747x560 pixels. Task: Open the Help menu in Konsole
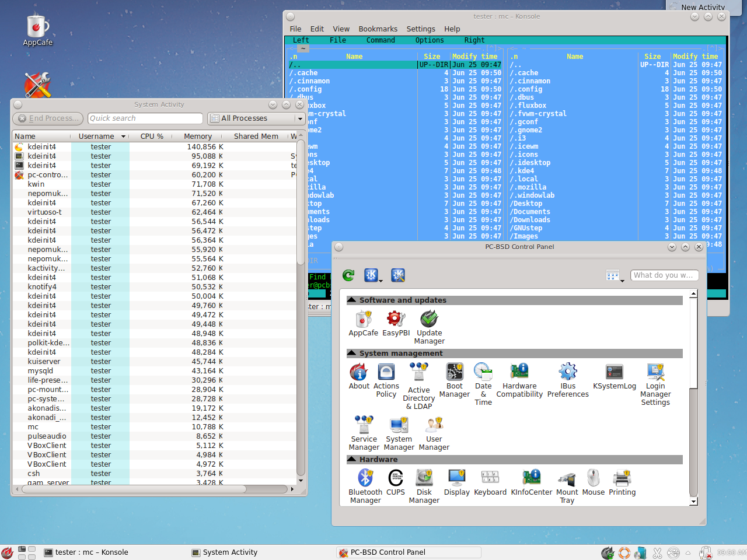(452, 29)
